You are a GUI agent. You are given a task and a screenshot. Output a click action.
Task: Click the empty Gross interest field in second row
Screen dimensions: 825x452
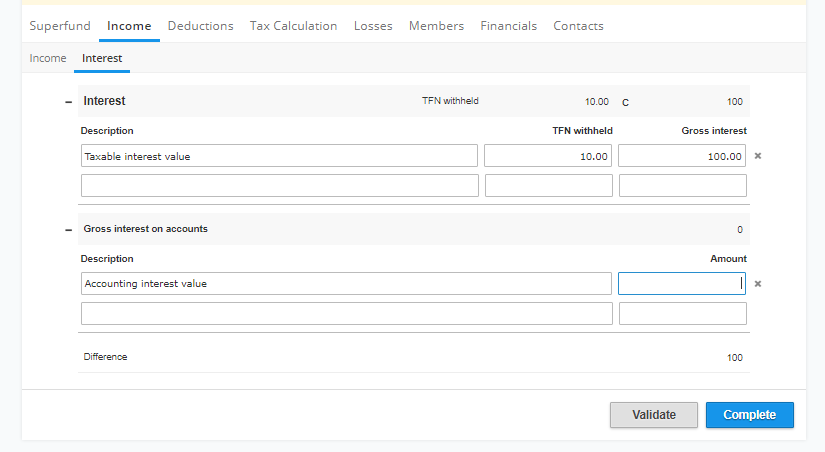pos(683,186)
